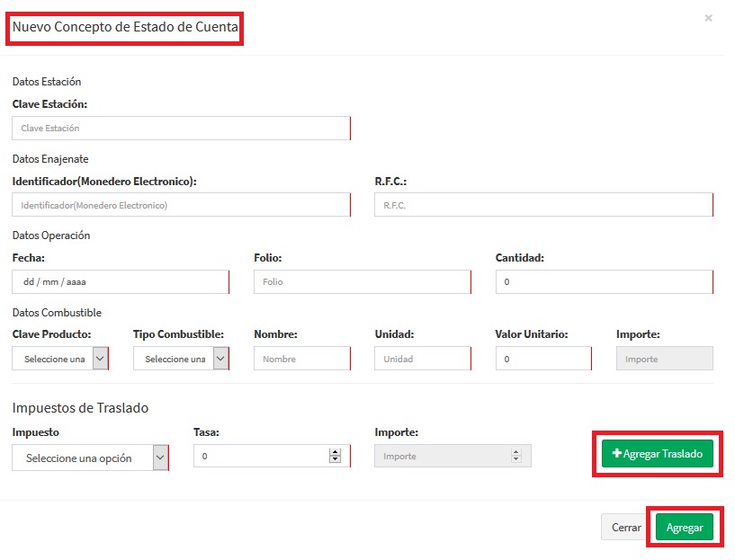Focus the Clave Estación input field
This screenshot has height=560, width=735.
coord(180,129)
